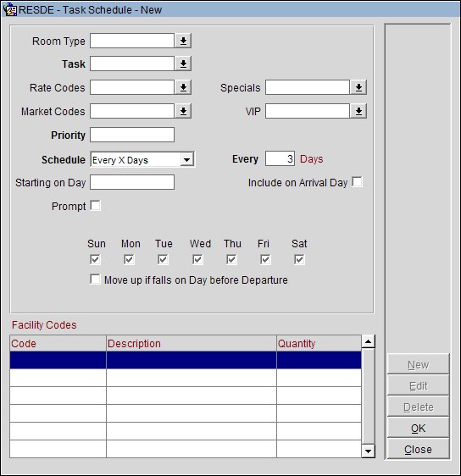
Task: Open the Rate Codes list arrow
Action: 183,87
